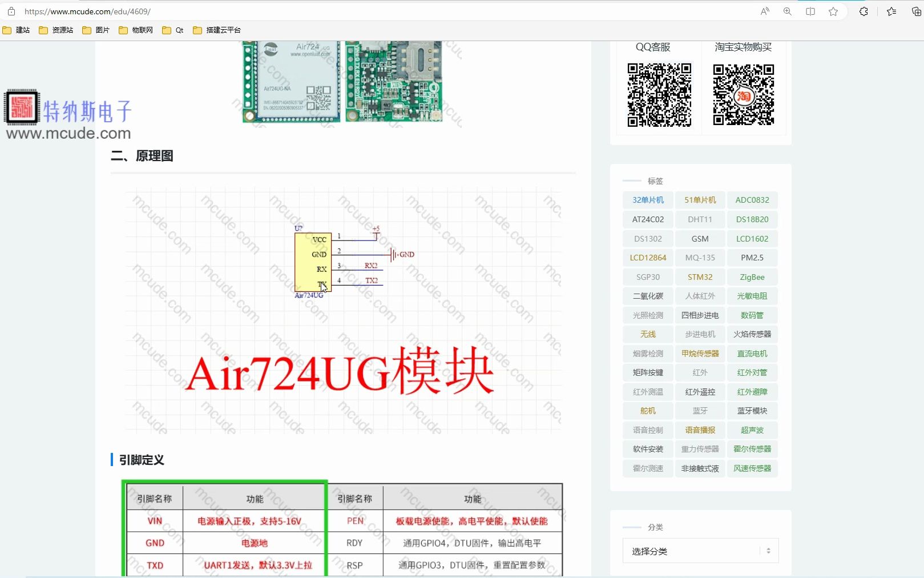Open the 非接触式液 tag

[x=700, y=468]
